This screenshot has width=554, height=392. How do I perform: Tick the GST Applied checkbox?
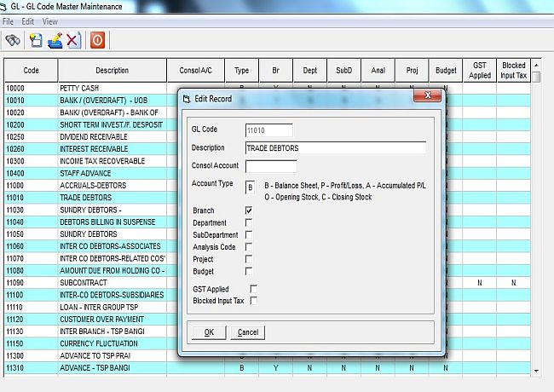click(253, 290)
